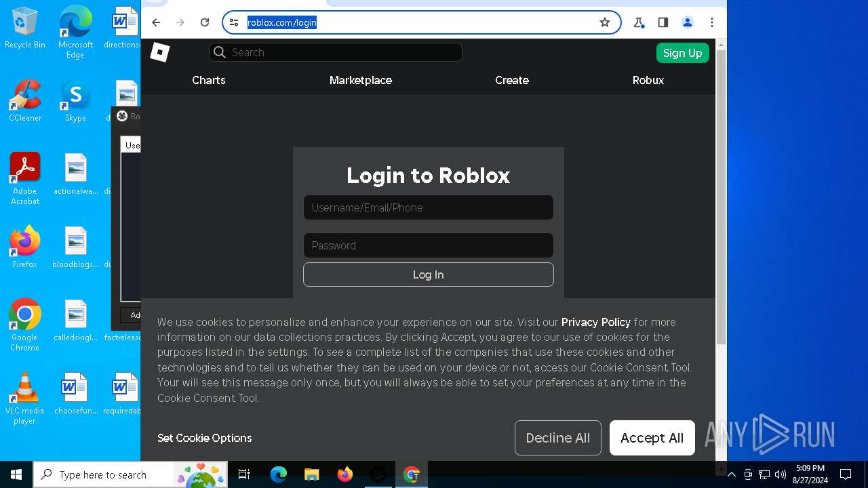Open the clock showing 5:09 PM

click(x=810, y=474)
